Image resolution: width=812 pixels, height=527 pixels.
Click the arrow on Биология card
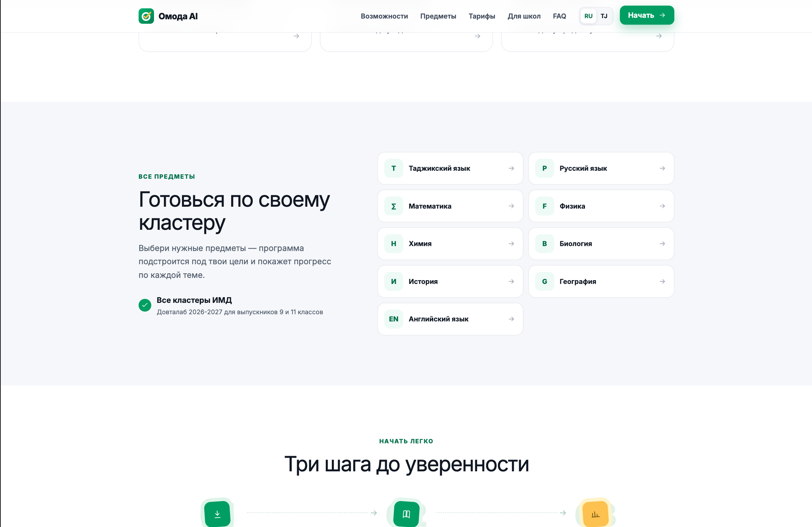pyautogui.click(x=662, y=243)
